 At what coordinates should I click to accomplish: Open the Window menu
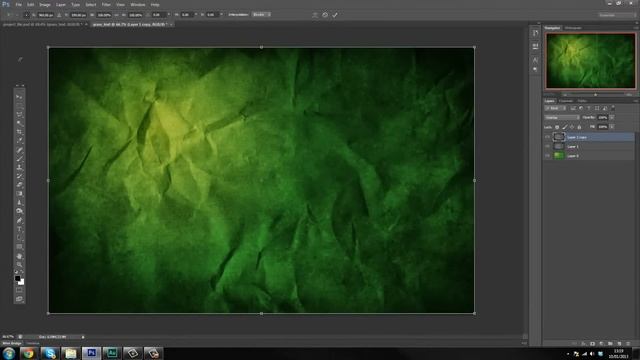[x=138, y=4]
